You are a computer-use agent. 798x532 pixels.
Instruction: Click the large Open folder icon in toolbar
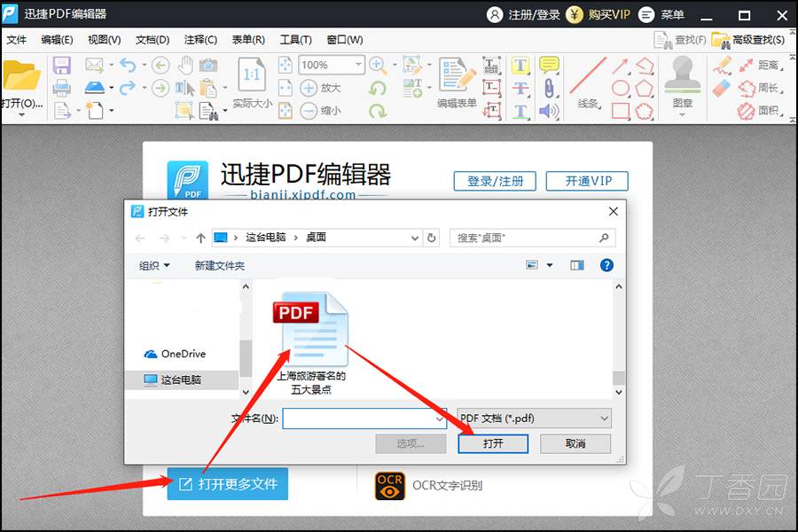coord(21,75)
